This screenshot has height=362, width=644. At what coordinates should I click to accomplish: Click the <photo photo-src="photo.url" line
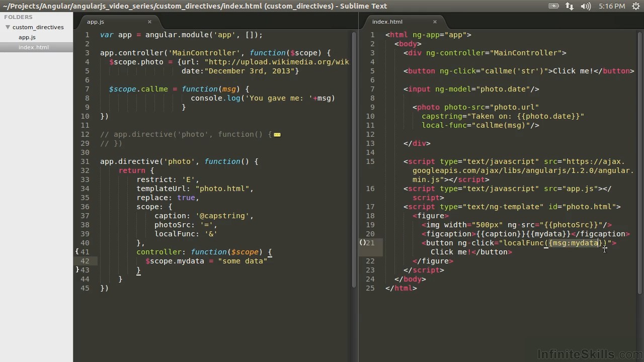pyautogui.click(x=475, y=107)
